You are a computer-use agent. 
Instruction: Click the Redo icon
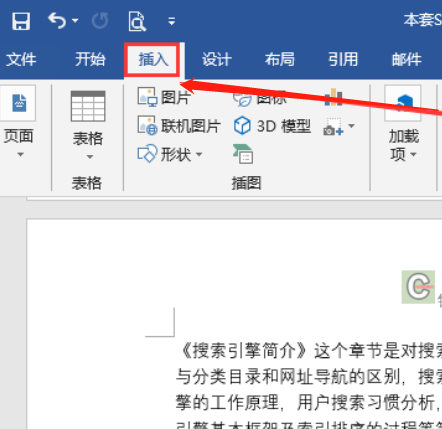(x=100, y=21)
